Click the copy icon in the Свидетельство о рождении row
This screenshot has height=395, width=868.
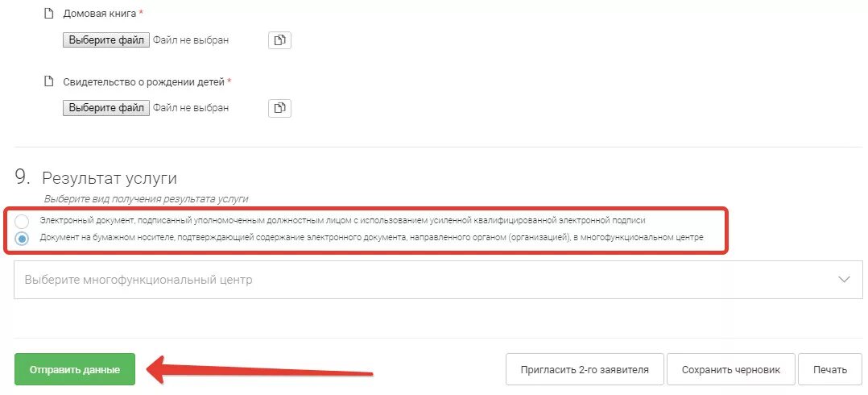coord(279,107)
